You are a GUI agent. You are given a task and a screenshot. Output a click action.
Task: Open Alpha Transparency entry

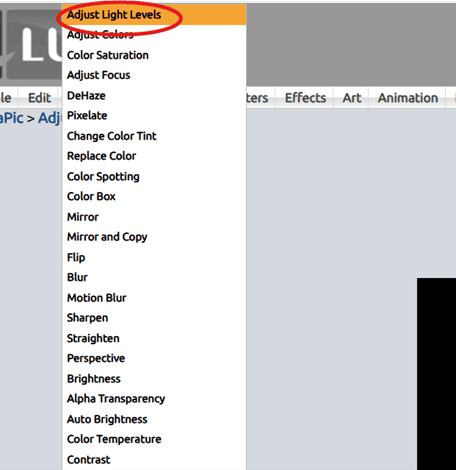tap(154, 399)
